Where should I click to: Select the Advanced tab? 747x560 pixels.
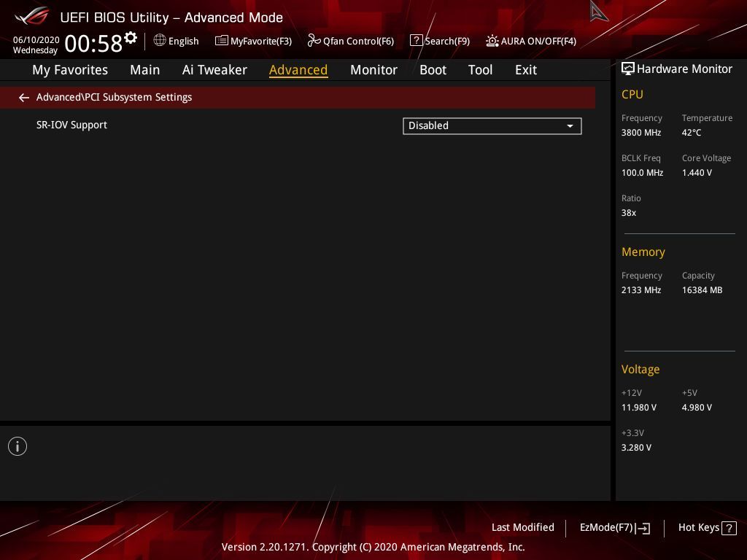(298, 70)
